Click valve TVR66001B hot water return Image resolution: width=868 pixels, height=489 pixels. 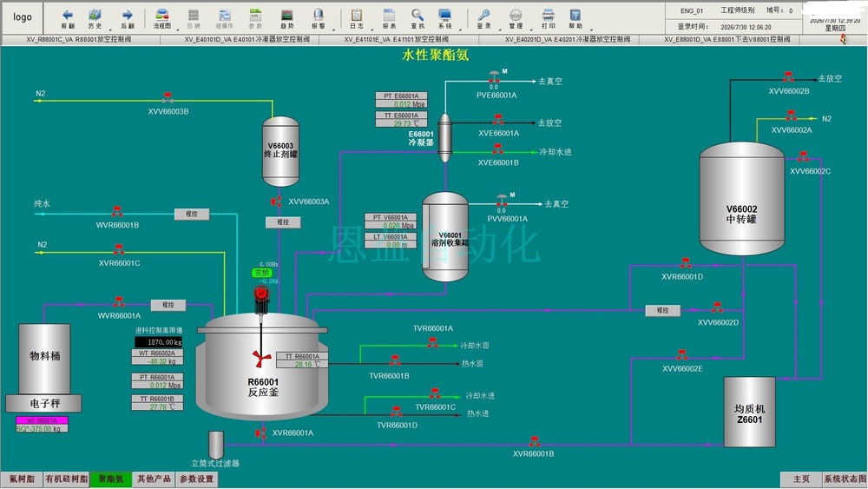click(x=395, y=361)
